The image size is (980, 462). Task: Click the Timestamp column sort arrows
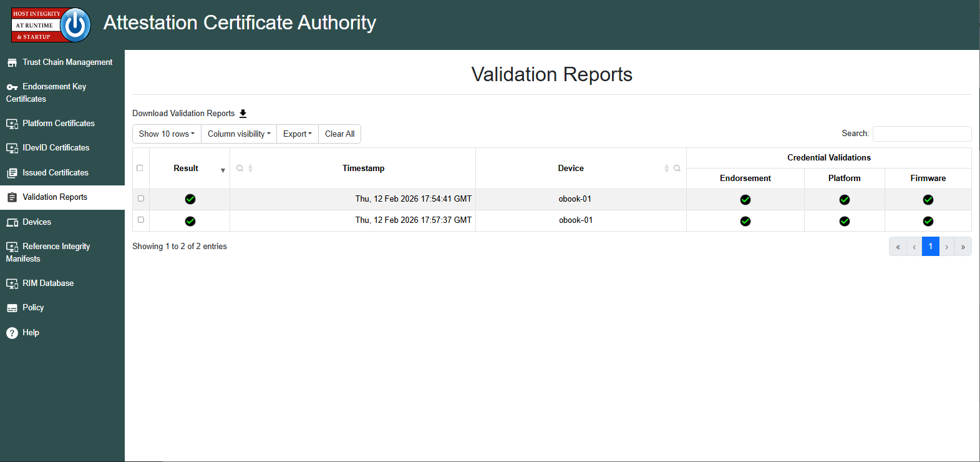250,169
